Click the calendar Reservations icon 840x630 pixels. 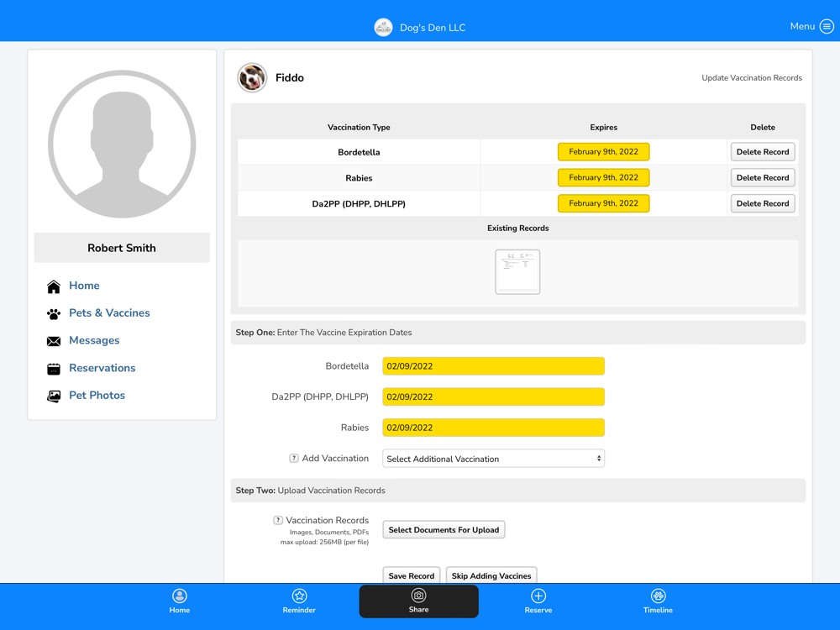click(x=54, y=369)
